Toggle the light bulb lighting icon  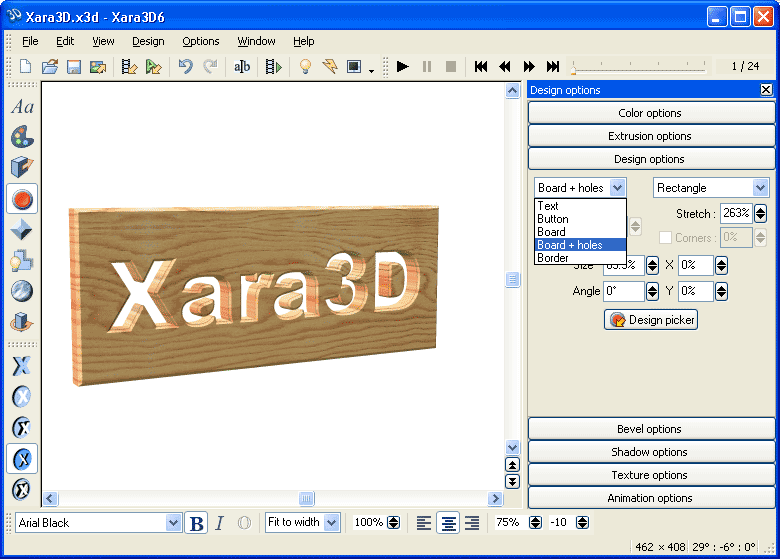(x=305, y=67)
